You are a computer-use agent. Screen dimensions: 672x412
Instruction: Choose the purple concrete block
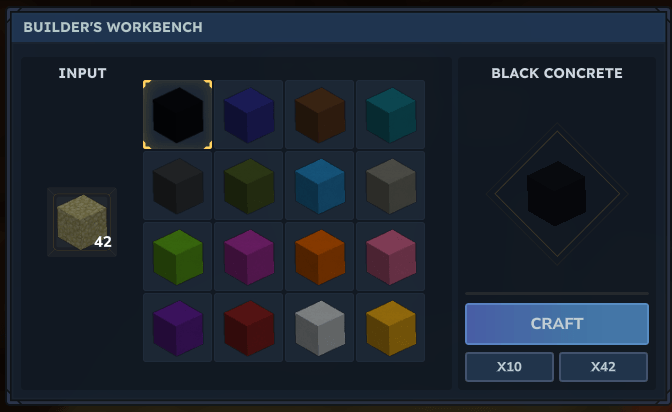177,328
